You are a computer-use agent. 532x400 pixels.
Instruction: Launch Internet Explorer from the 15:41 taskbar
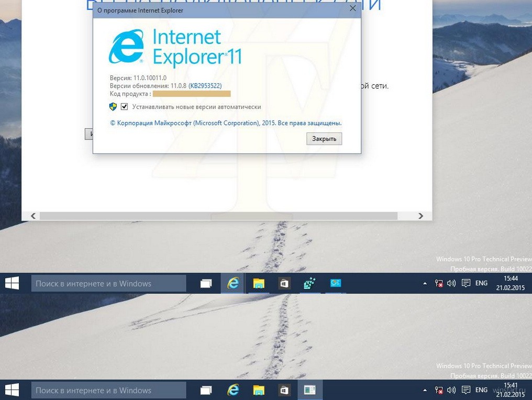click(x=232, y=390)
